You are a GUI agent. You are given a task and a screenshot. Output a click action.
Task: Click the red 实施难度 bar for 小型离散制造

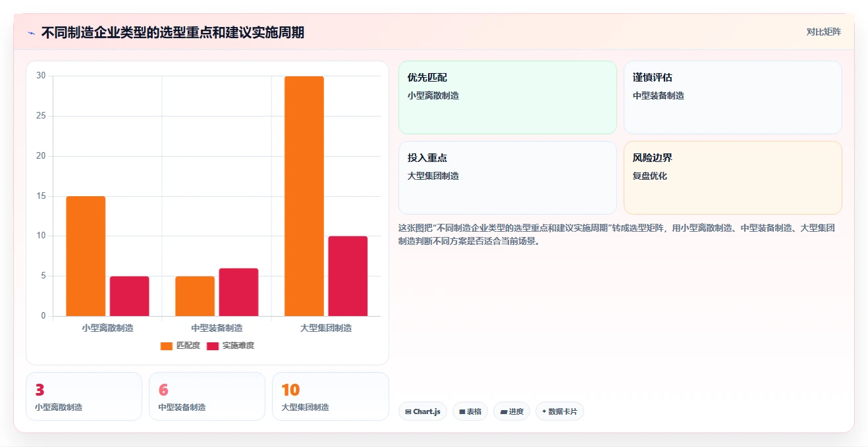(129, 296)
